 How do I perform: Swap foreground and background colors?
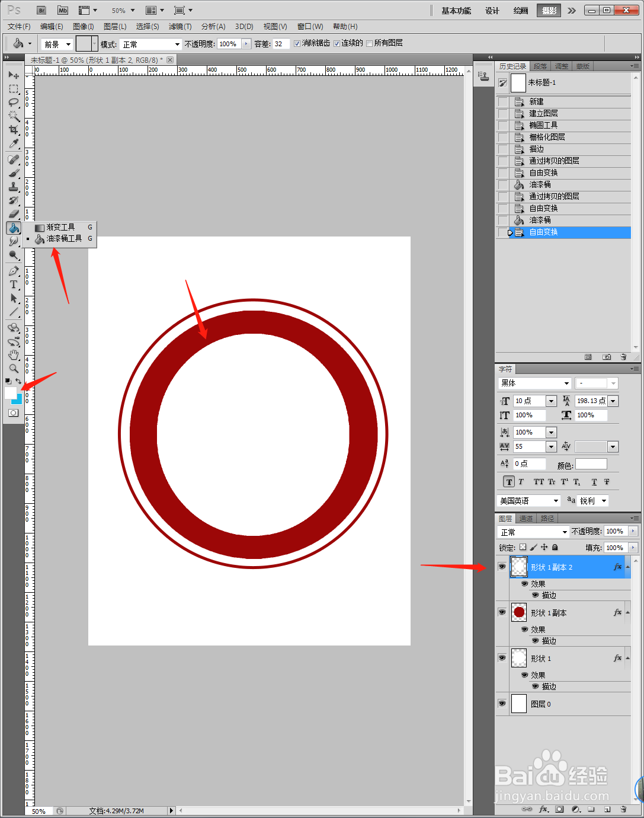[x=19, y=381]
